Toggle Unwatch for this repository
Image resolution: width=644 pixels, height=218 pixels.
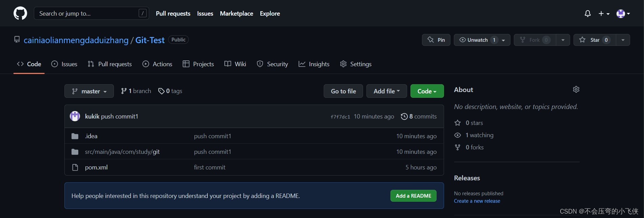(x=477, y=40)
